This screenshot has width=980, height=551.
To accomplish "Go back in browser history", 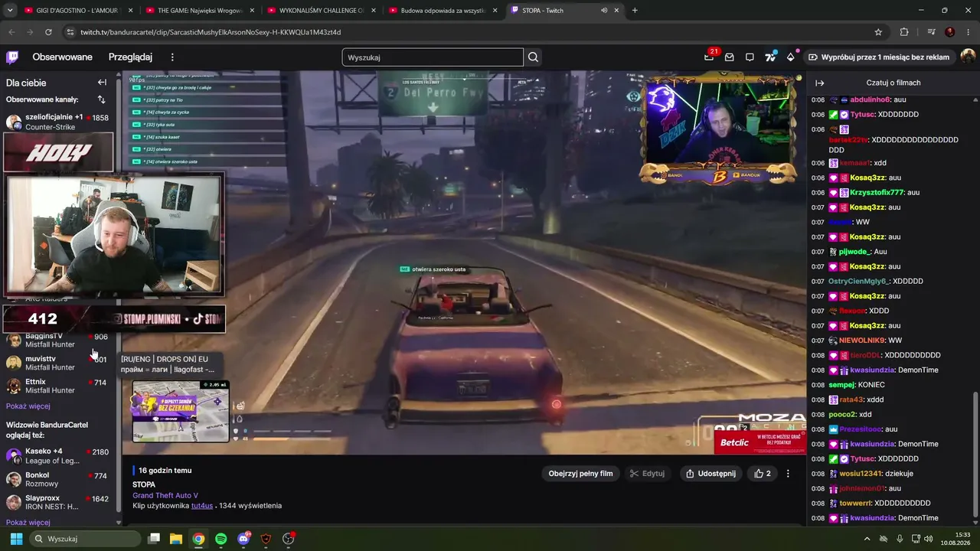I will tap(11, 32).
